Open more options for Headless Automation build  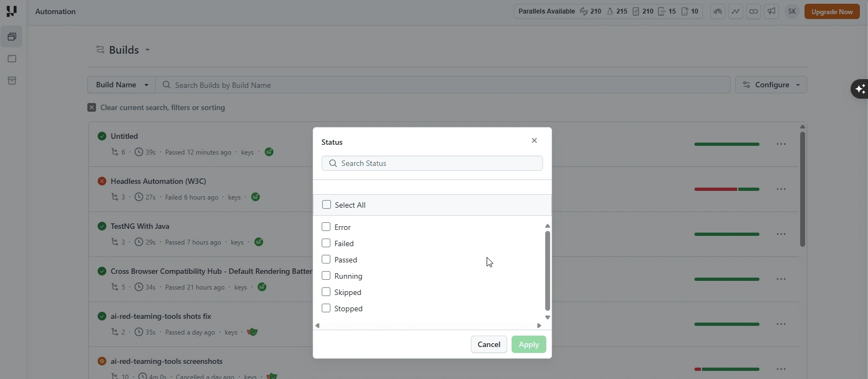[781, 189]
